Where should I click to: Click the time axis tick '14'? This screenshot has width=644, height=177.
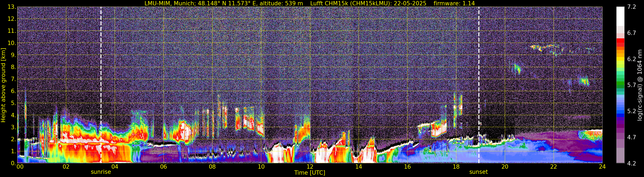(x=358, y=167)
